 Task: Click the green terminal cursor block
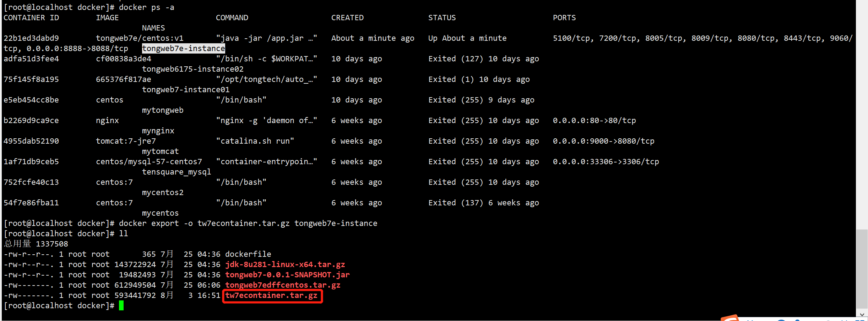pos(122,305)
